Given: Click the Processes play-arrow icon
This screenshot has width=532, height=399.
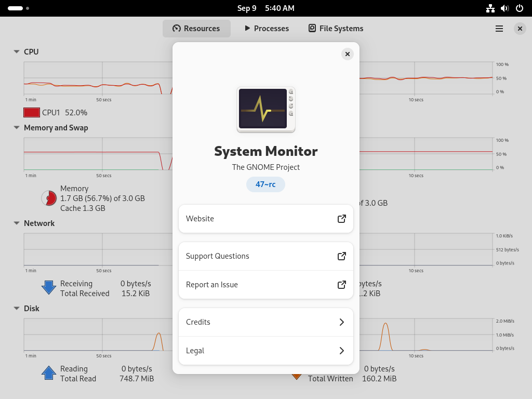Looking at the screenshot, I should [x=247, y=28].
